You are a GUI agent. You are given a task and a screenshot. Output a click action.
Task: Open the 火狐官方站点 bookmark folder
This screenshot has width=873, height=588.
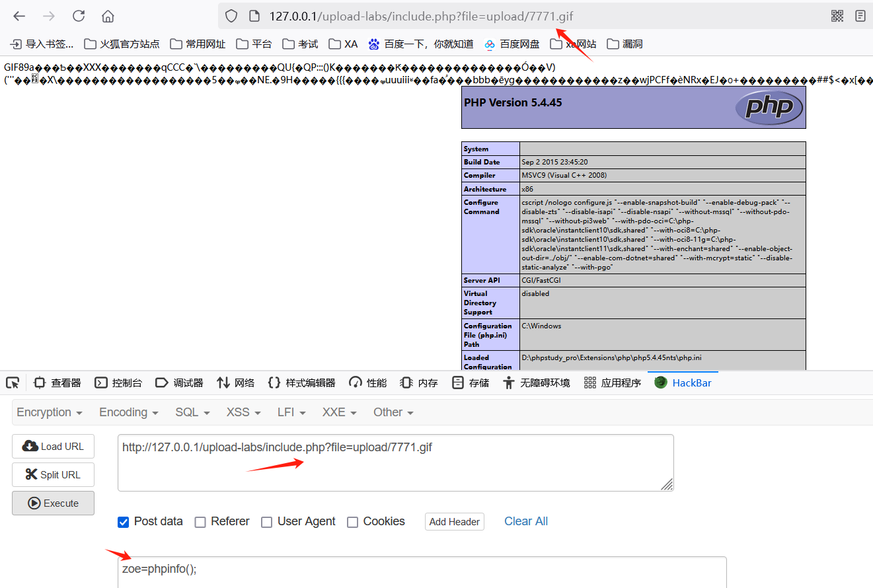pyautogui.click(x=122, y=44)
